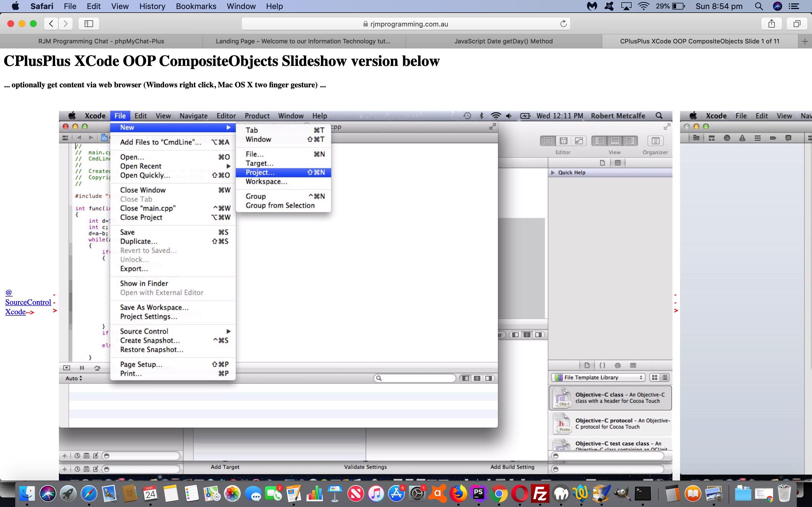Open the Bookmarks menu in menu bar

coord(196,6)
